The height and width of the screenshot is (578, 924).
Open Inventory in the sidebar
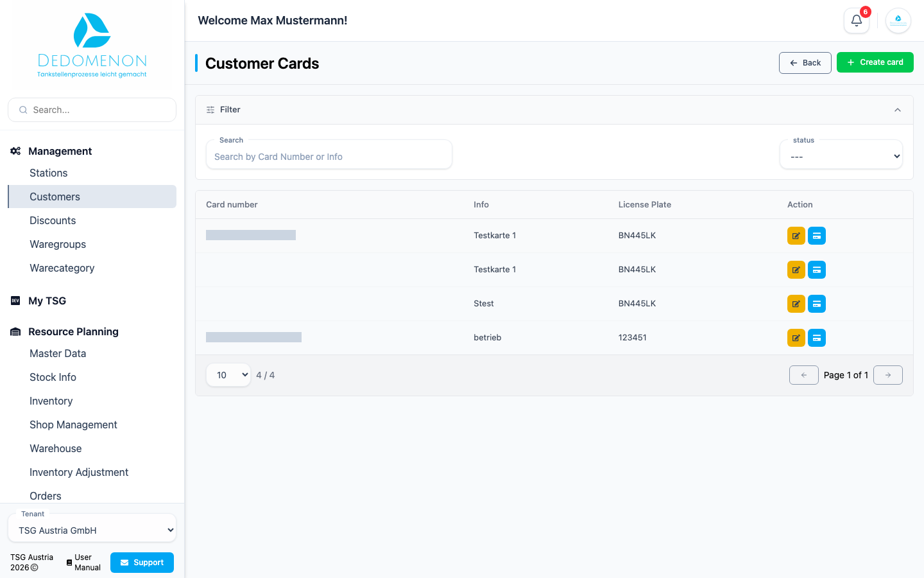click(x=92, y=401)
